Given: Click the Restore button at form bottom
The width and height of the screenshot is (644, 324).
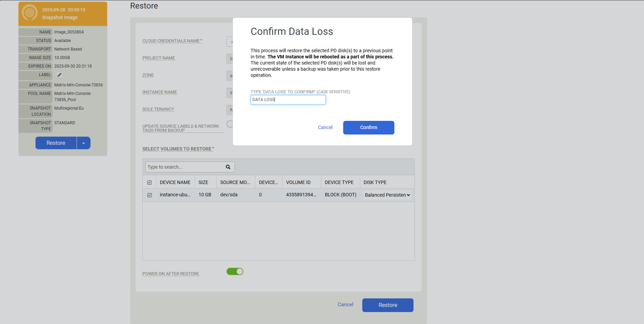Looking at the screenshot, I should point(388,305).
